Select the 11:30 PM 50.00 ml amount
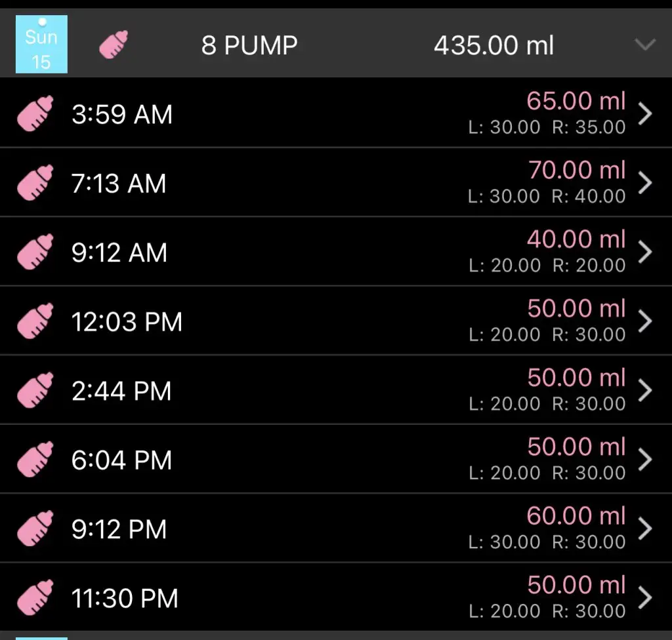Image resolution: width=672 pixels, height=640 pixels. (576, 585)
